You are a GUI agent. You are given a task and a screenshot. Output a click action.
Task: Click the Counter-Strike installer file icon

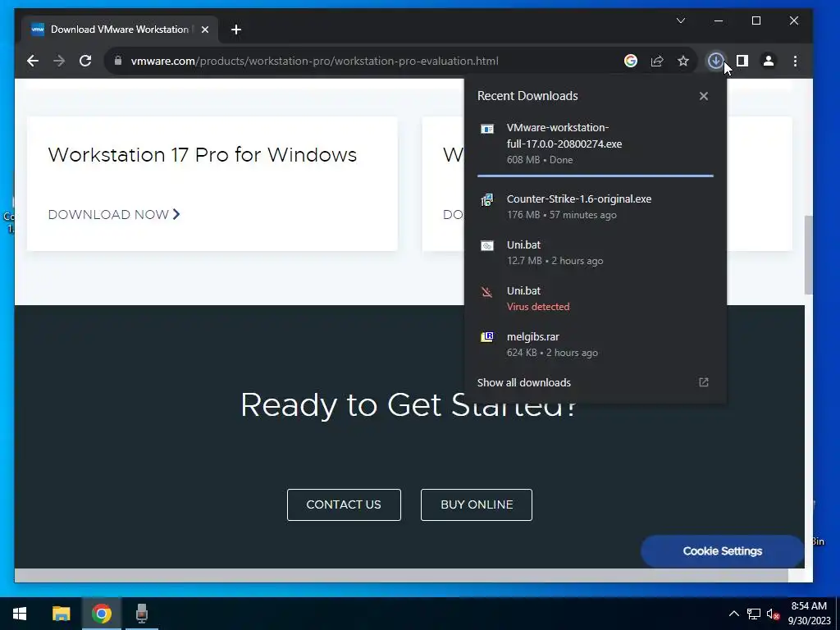tap(487, 200)
